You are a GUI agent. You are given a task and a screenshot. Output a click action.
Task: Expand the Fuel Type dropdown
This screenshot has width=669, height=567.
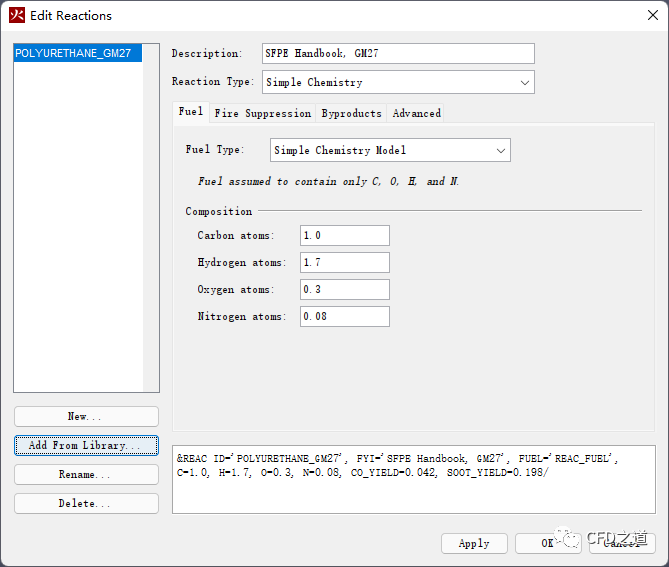pyautogui.click(x=390, y=150)
